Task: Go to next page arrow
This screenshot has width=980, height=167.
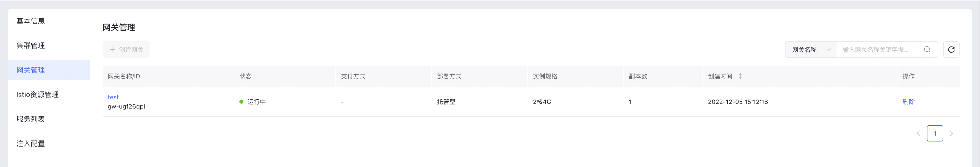Action: [951, 133]
